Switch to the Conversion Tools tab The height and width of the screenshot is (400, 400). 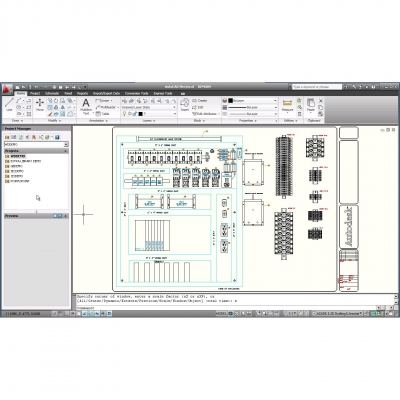(x=136, y=93)
